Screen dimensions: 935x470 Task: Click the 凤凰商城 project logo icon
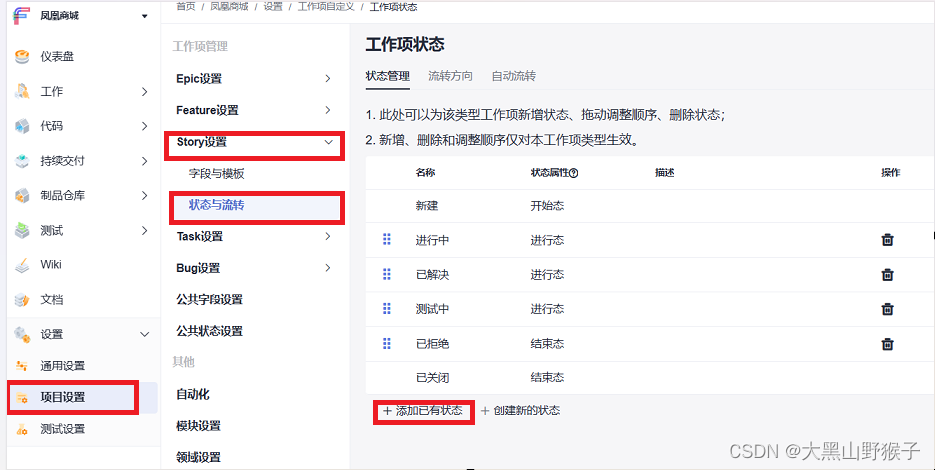[21, 16]
